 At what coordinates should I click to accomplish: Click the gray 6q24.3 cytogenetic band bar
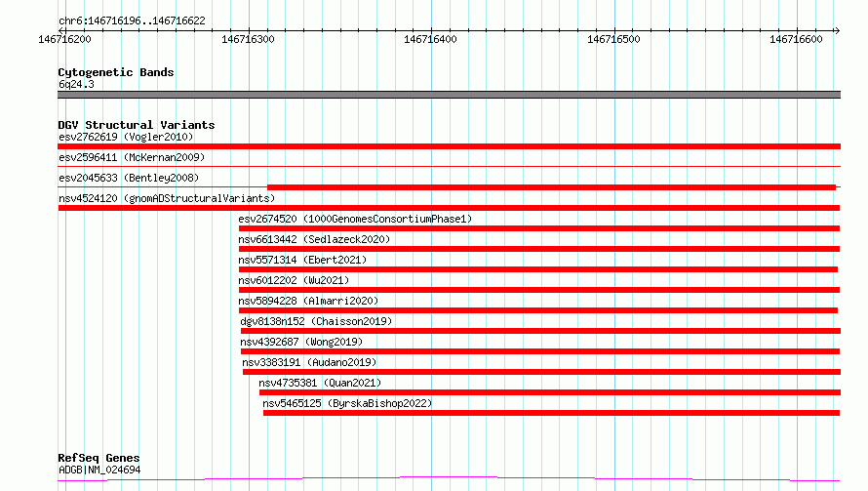click(449, 95)
